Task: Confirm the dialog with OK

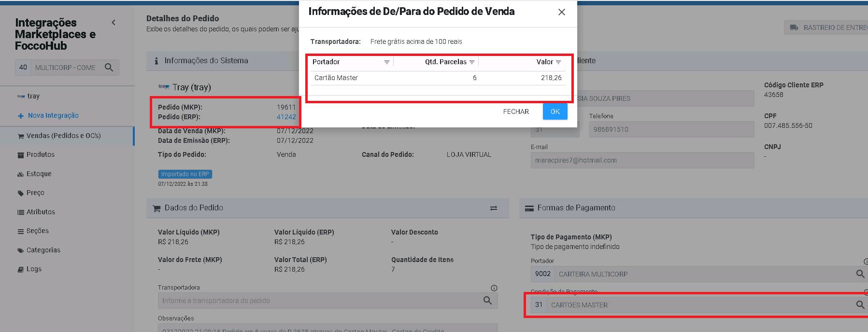Action: coord(555,111)
